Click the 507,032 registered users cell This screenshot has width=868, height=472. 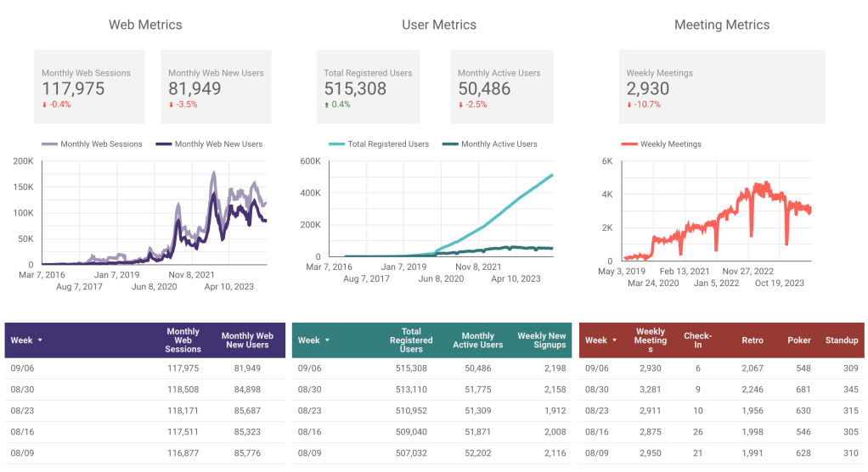tap(411, 453)
